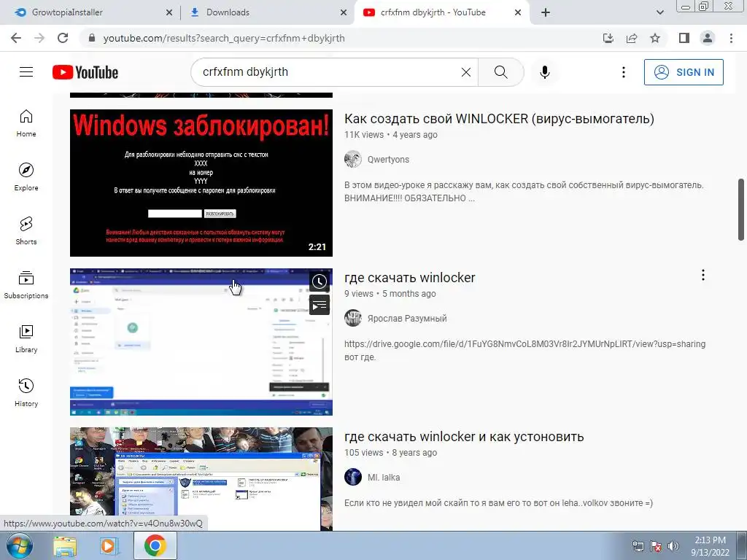Click the browser address bar URL

(224, 38)
